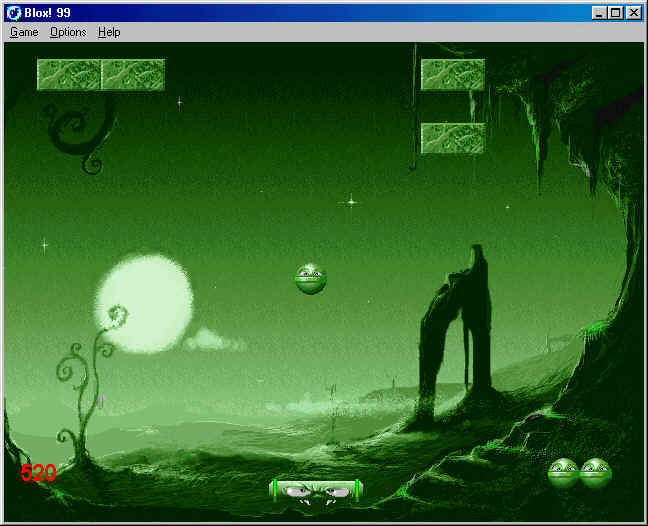The image size is (648, 526).
Task: Click the second green brick beside the top-left brick
Action: (x=133, y=75)
